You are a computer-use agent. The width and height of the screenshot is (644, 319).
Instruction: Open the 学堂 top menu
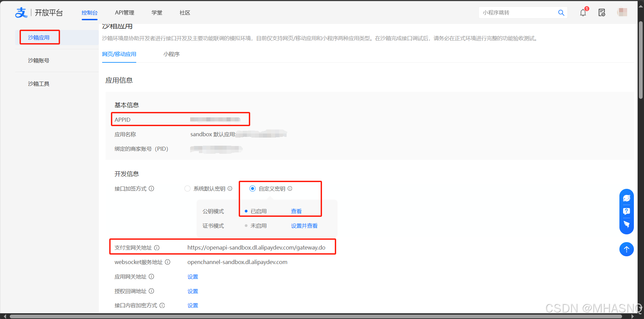coord(157,12)
